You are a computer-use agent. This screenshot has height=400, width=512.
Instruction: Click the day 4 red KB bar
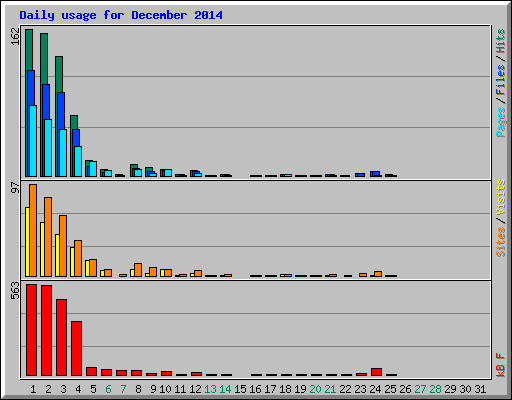(76, 348)
